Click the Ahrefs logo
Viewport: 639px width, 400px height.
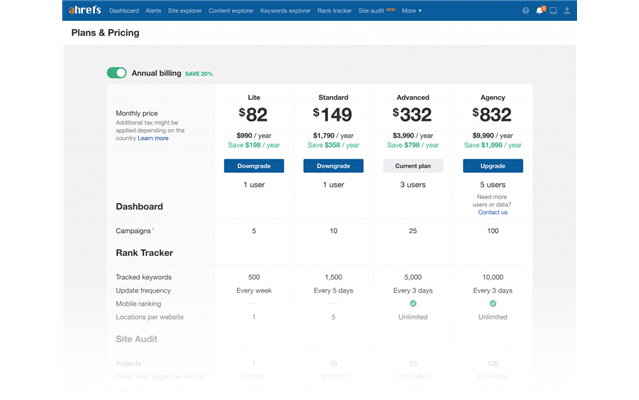(x=85, y=10)
